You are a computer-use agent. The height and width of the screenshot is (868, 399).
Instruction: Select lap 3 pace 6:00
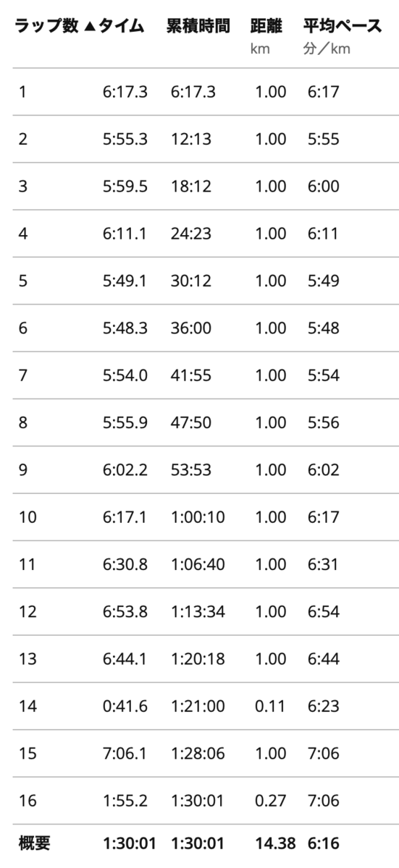(x=324, y=187)
